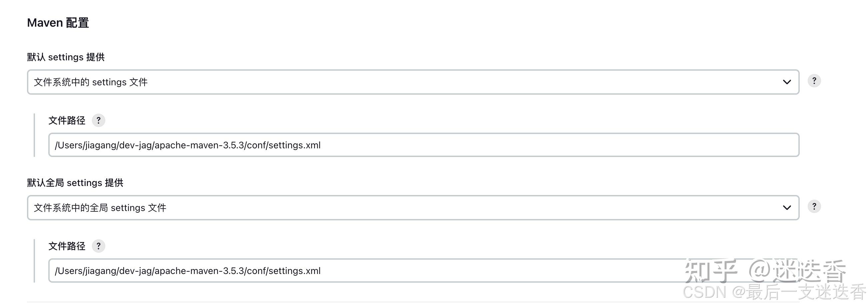The image size is (868, 306).
Task: Click 文件路径 label under 默认 settings 提供
Action: click(x=67, y=120)
